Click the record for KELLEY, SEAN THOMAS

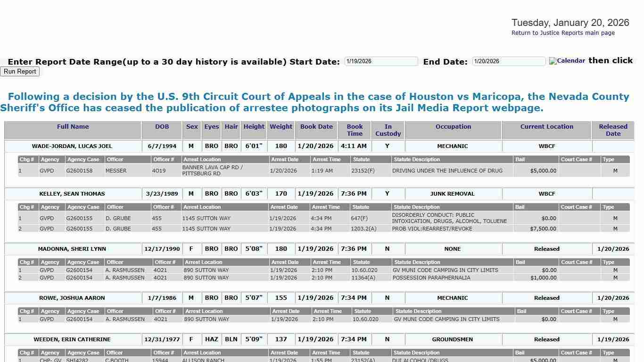(x=72, y=194)
